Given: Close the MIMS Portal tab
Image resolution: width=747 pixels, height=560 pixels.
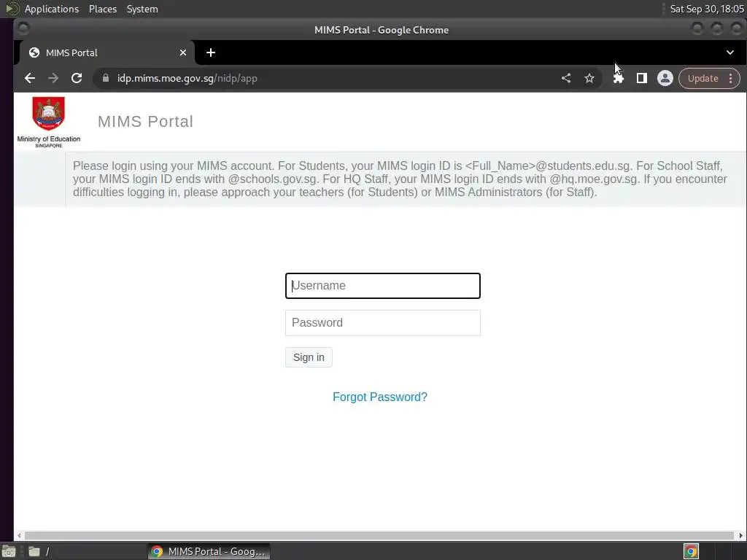Looking at the screenshot, I should 183,52.
